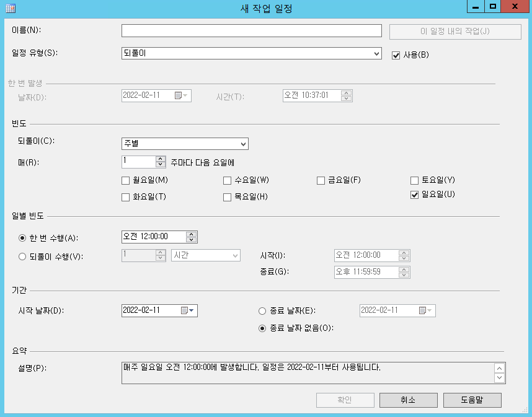Image resolution: width=532 pixels, height=417 pixels.
Task: Click the 요약 section heading
Action: click(19, 351)
